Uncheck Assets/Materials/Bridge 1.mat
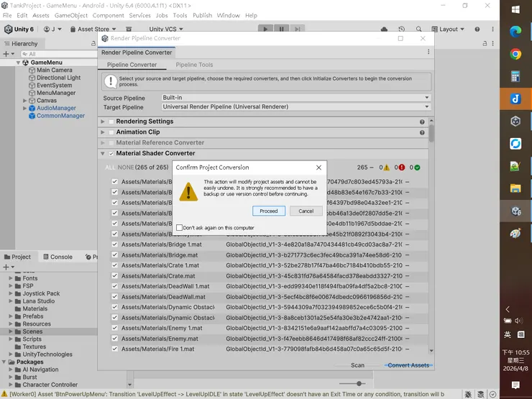This screenshot has height=399, width=532. (x=115, y=244)
